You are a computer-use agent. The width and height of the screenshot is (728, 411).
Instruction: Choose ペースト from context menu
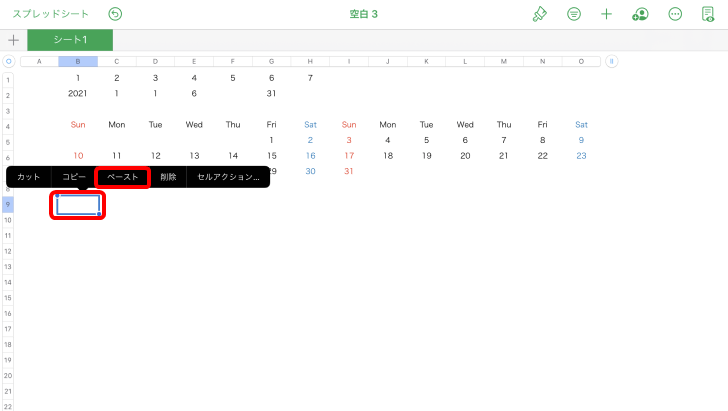(123, 177)
